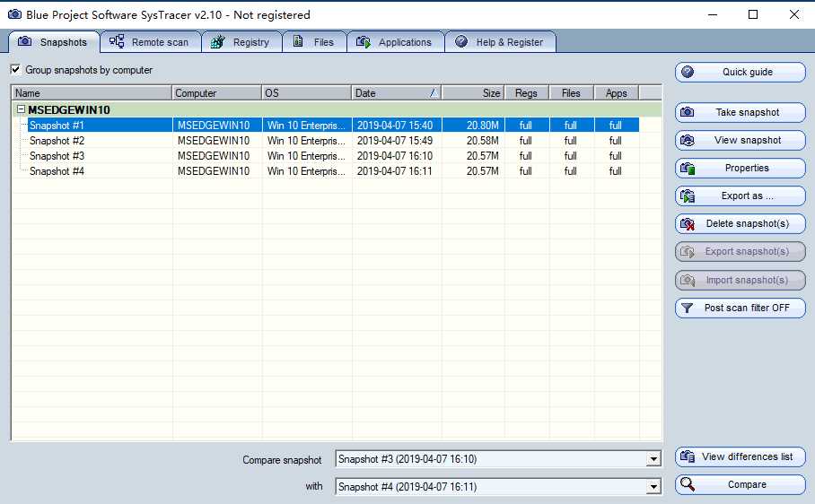Select Snapshot #3 row
Screen dimensions: 815x504
coord(333,156)
